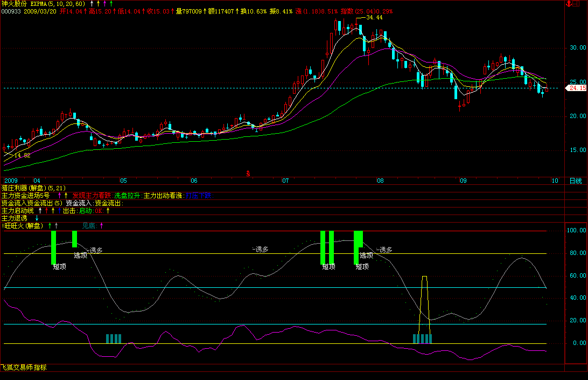This screenshot has height=380, width=588.
Task: Click the 09 month marker on date axis
Action: (x=461, y=181)
